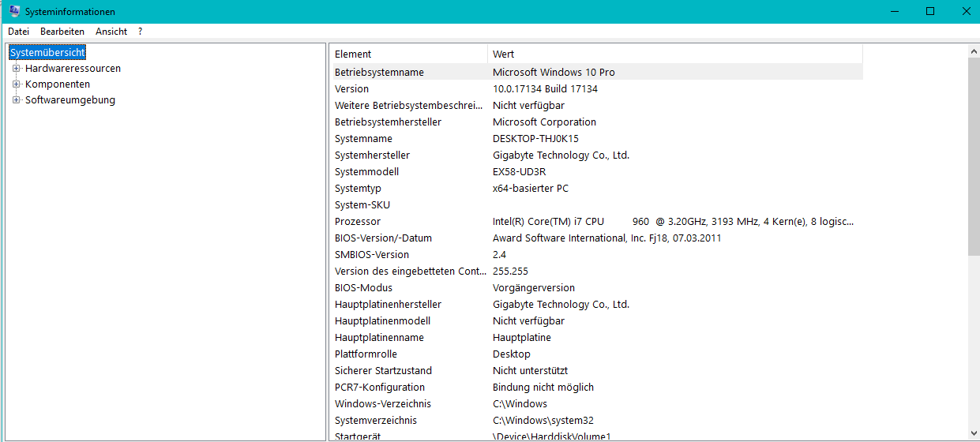
Task: Click the Systeminformationen app icon in title bar
Action: (x=14, y=11)
